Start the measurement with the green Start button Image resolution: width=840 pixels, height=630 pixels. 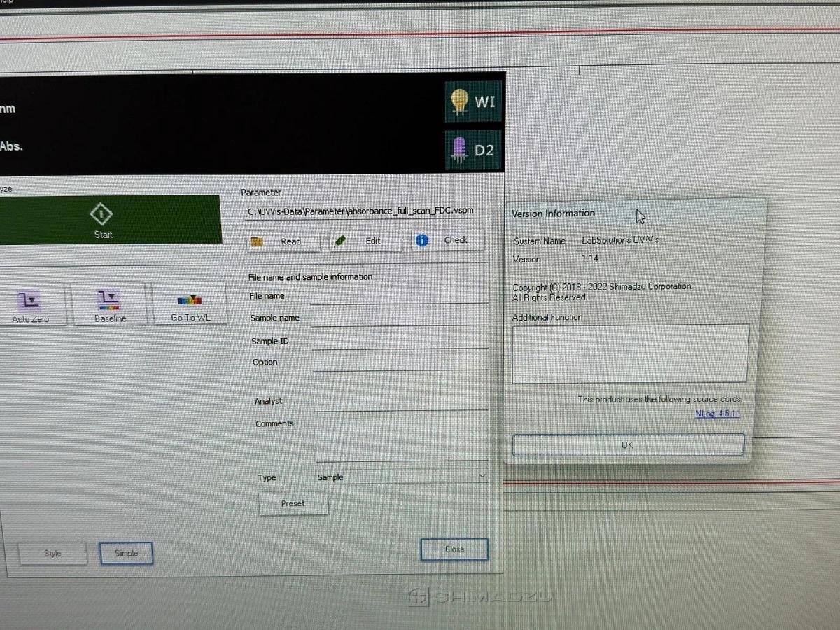pyautogui.click(x=103, y=220)
